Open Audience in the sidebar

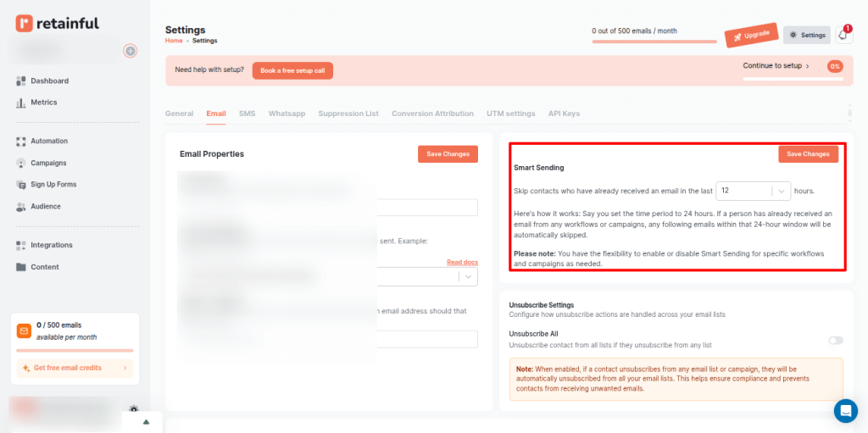pyautogui.click(x=46, y=207)
